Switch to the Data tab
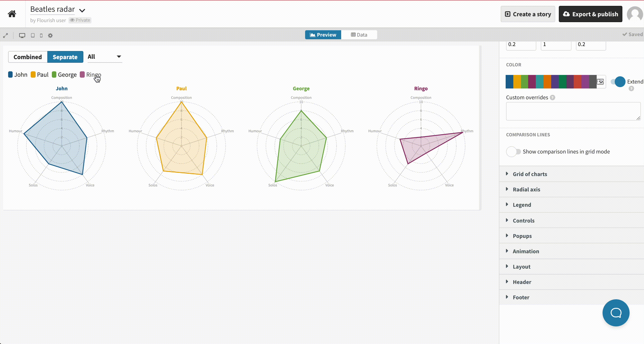 tap(359, 35)
